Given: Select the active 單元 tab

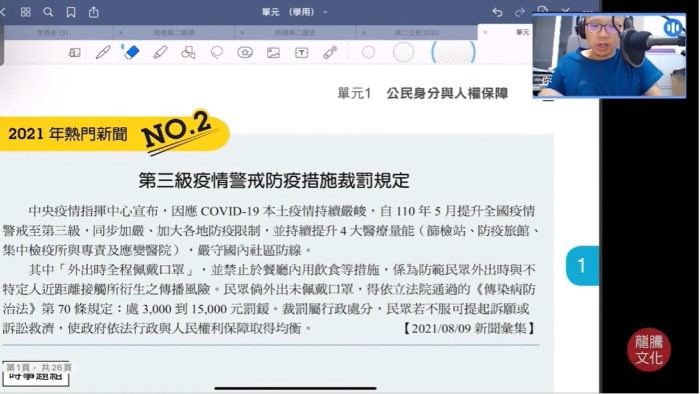Looking at the screenshot, I should point(522,32).
